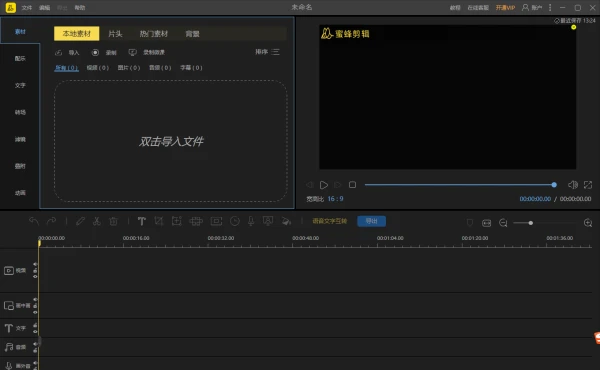Click the 开通VIP link
Image resolution: width=600 pixels, height=370 pixels.
coord(505,8)
